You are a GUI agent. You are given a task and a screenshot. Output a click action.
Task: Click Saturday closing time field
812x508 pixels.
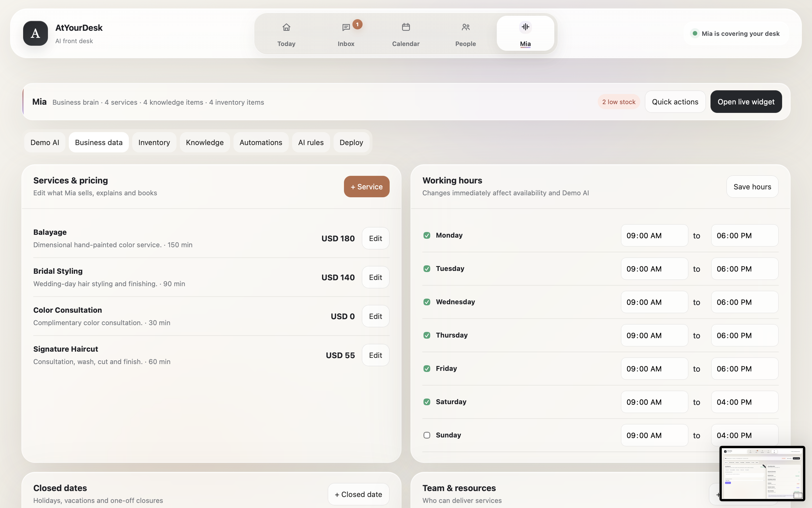[x=745, y=402]
